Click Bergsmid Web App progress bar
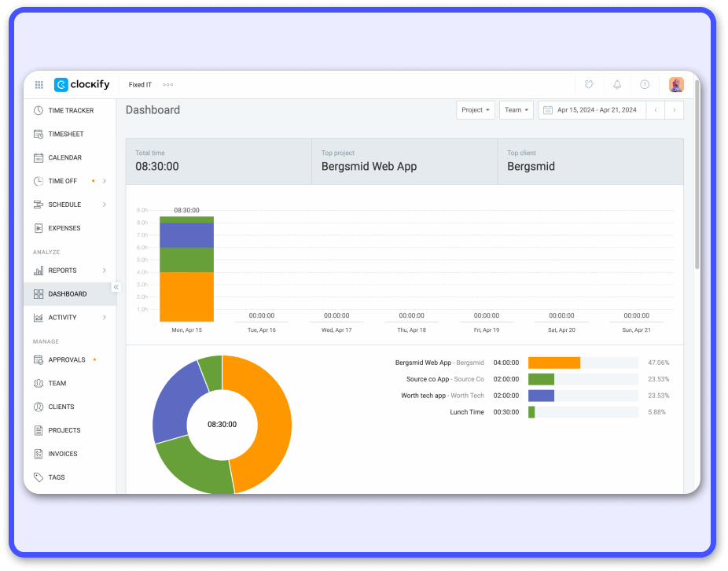The image size is (728, 571). point(583,363)
